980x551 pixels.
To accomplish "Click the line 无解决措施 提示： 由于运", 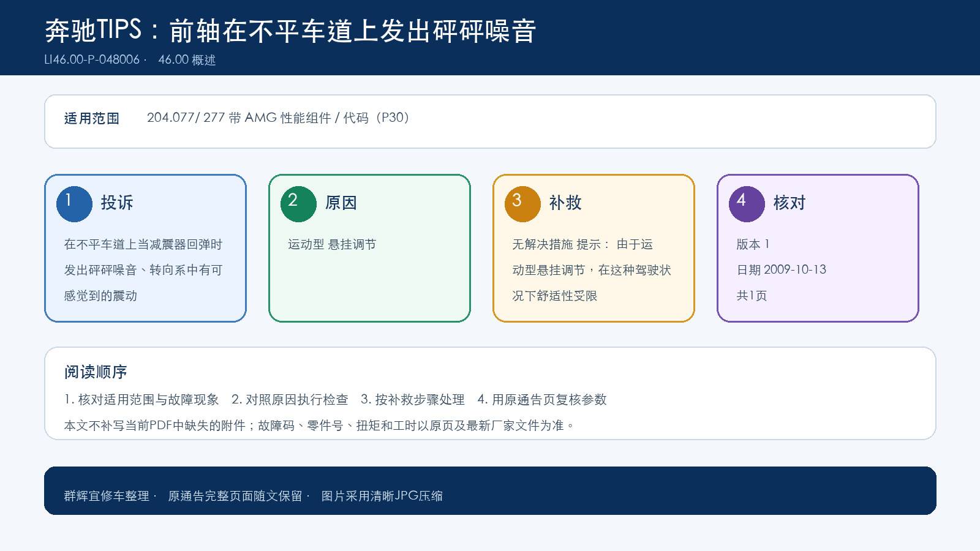I will (582, 244).
